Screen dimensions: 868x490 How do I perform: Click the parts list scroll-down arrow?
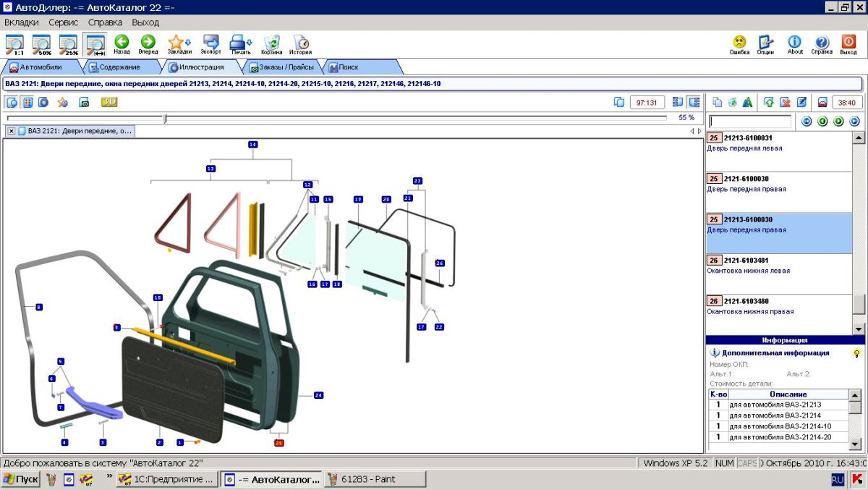859,328
